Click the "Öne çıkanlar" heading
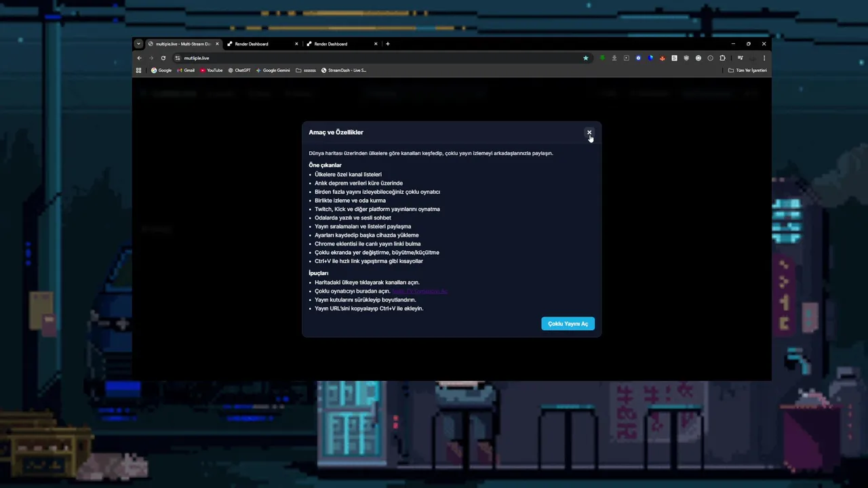The height and width of the screenshot is (488, 868). point(325,165)
